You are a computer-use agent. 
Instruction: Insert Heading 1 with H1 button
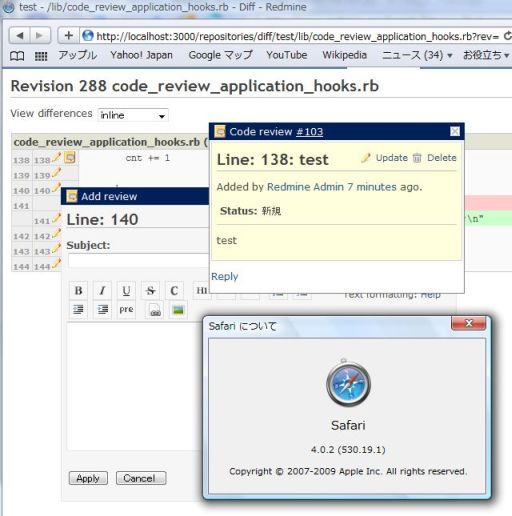point(201,291)
